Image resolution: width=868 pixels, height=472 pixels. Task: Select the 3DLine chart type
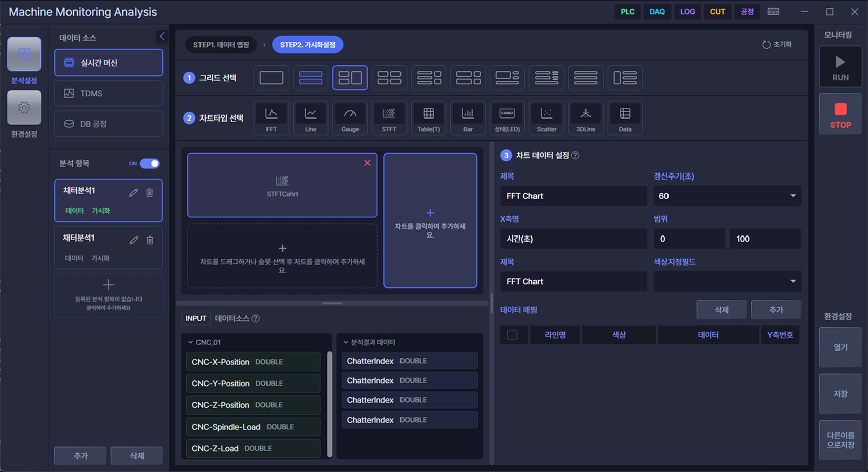tap(585, 117)
